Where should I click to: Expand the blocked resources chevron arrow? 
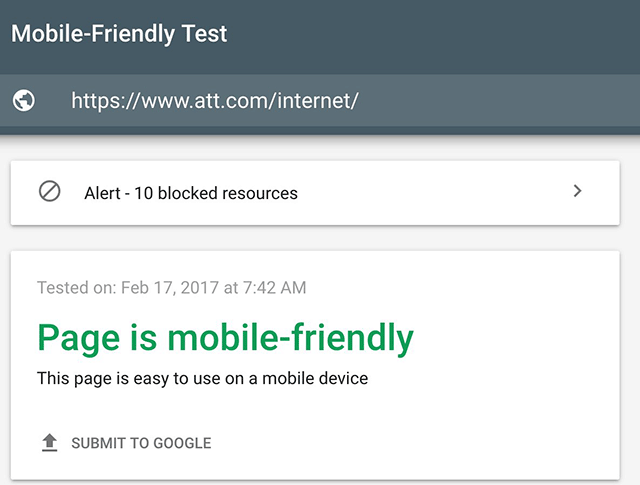click(577, 191)
